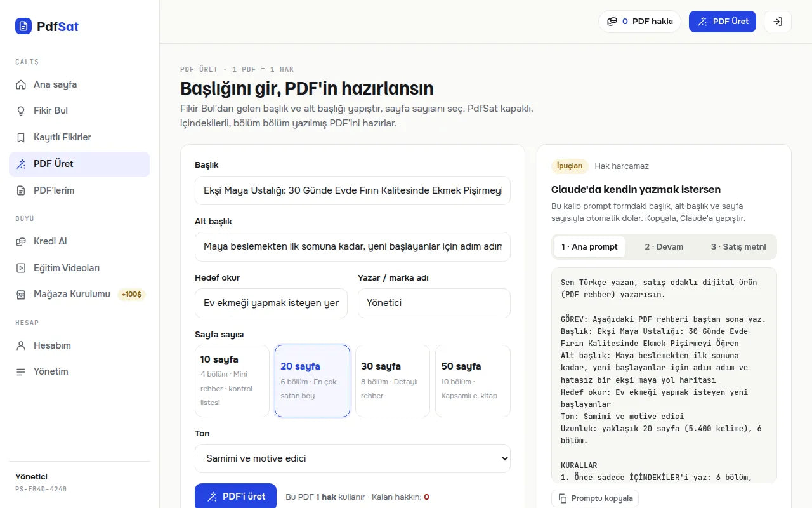Click the wand icon on the header PDF Üret button

[702, 22]
